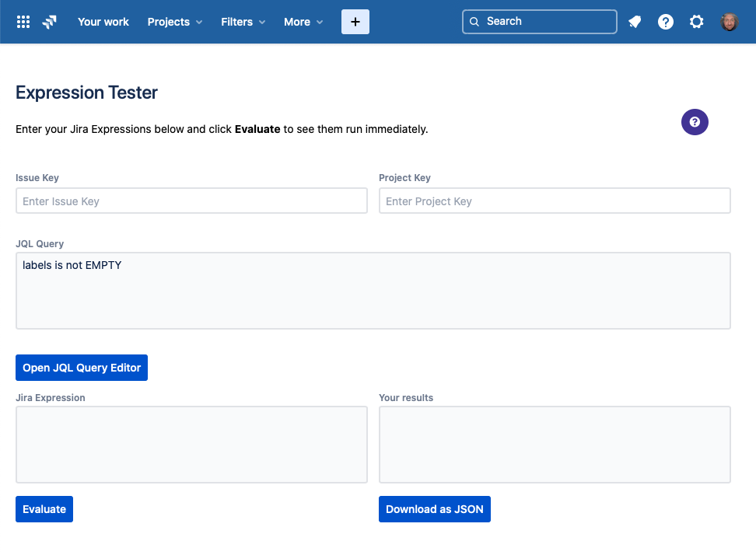
Task: Focus the Search field in top bar
Action: 540,22
